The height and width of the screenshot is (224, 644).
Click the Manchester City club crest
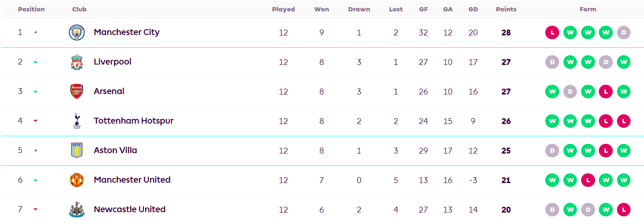(x=76, y=32)
